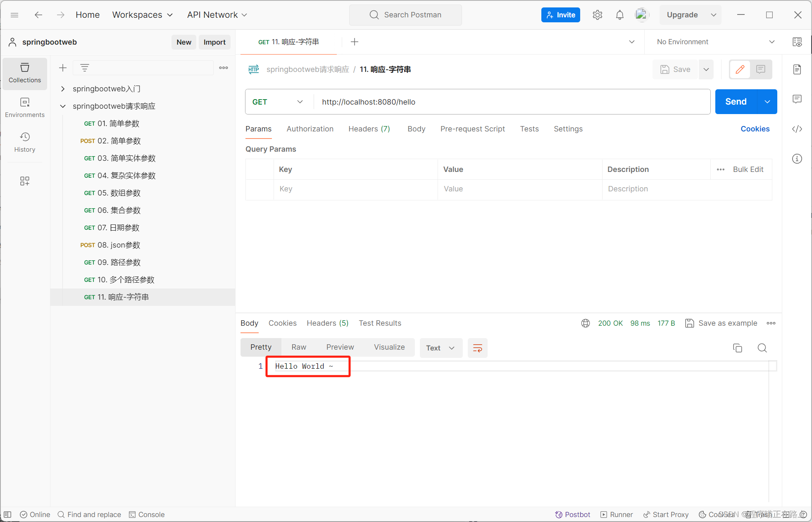Click the Import button
The width and height of the screenshot is (812, 522).
tap(214, 42)
